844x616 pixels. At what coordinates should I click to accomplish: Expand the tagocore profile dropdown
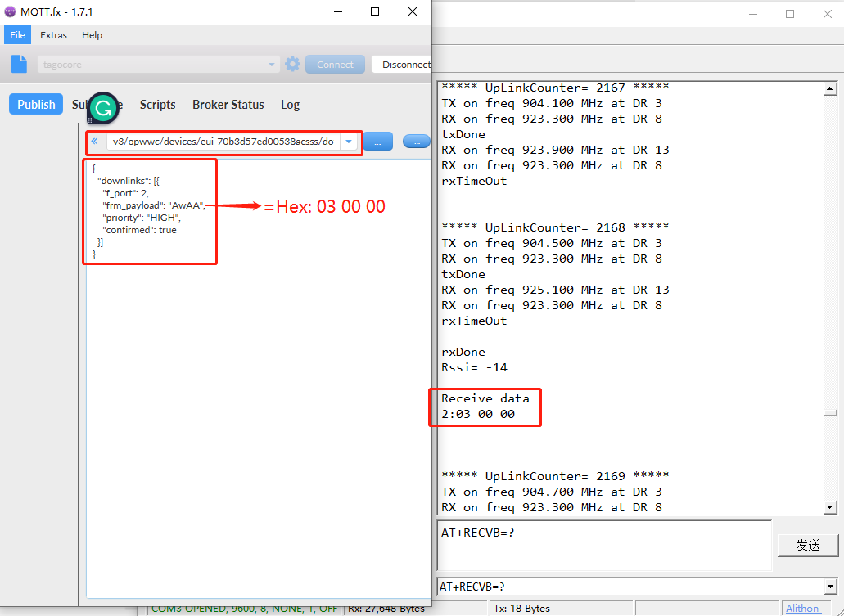tap(272, 65)
